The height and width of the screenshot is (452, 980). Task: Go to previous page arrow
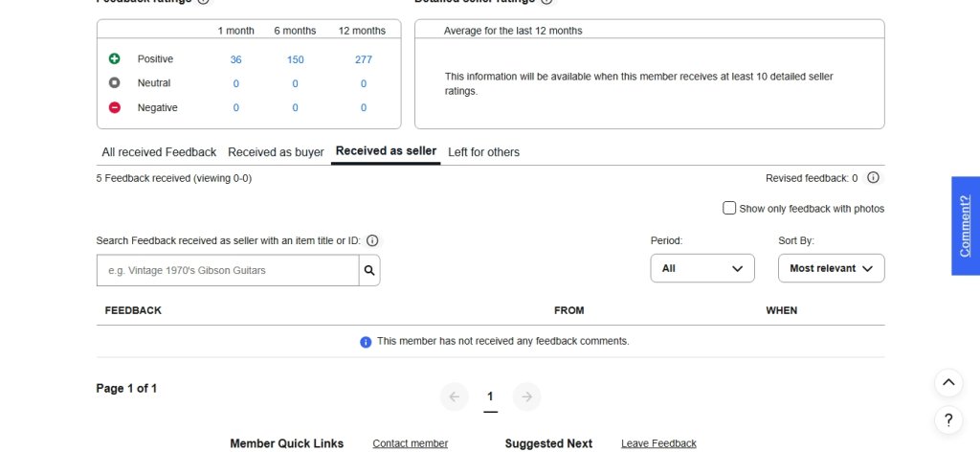coord(454,396)
